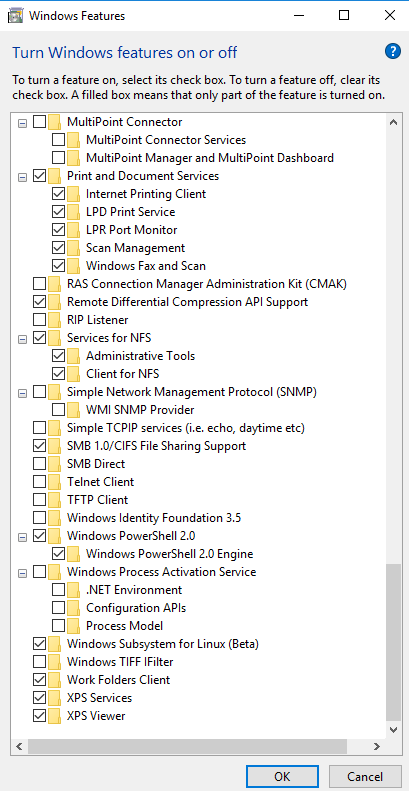Collapse the MultiPoint Connector tree node
Screen dimensions: 409x791
click(x=22, y=122)
